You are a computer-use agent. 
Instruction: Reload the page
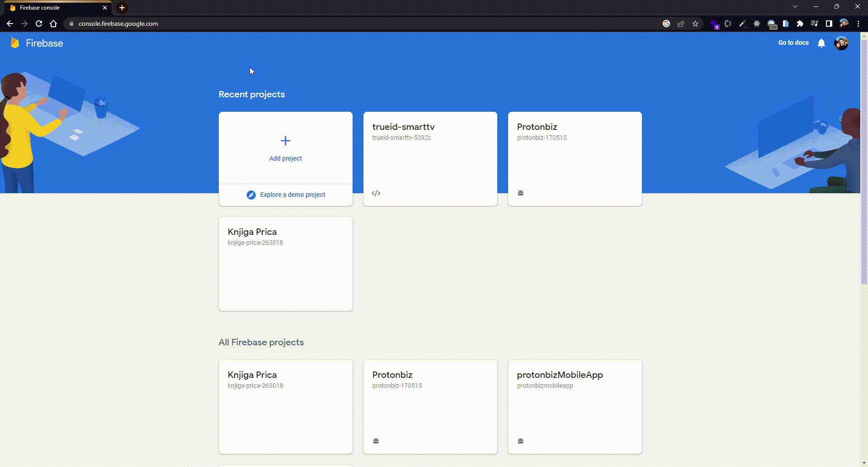pos(38,24)
